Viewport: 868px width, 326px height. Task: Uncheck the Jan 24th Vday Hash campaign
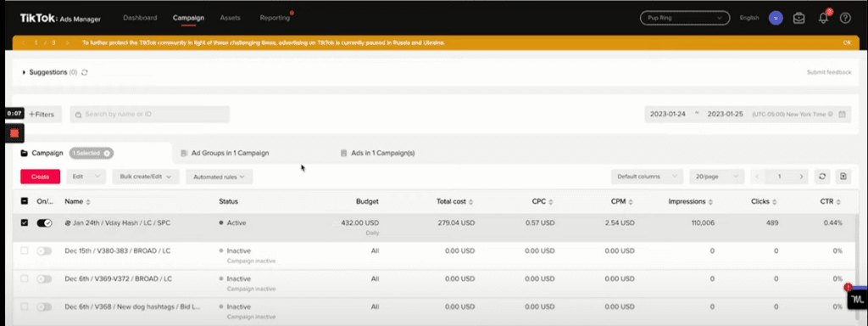click(24, 223)
